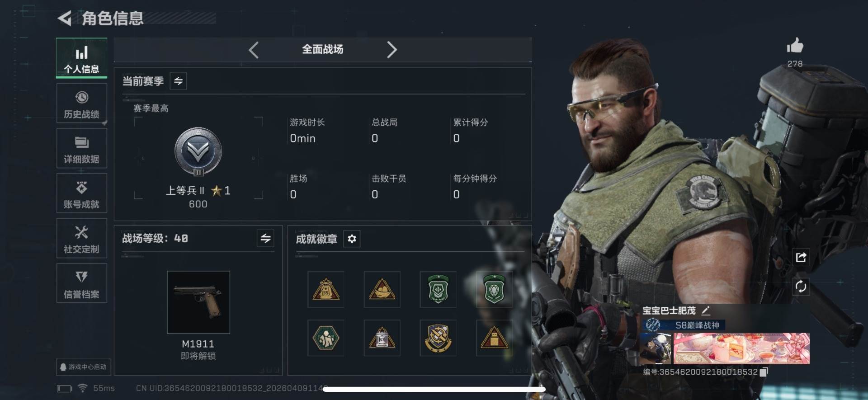Copy the player ID number
This screenshot has width=868, height=400.
point(764,372)
